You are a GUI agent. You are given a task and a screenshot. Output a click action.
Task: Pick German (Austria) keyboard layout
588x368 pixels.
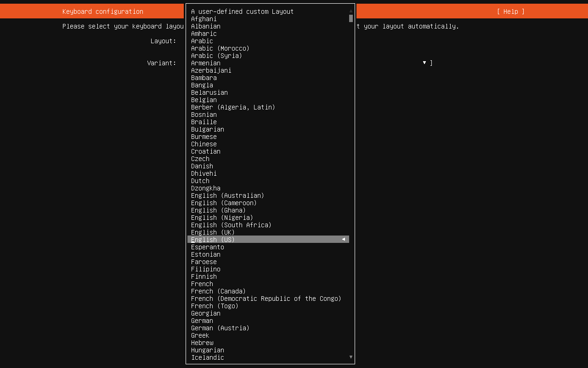[220, 328]
